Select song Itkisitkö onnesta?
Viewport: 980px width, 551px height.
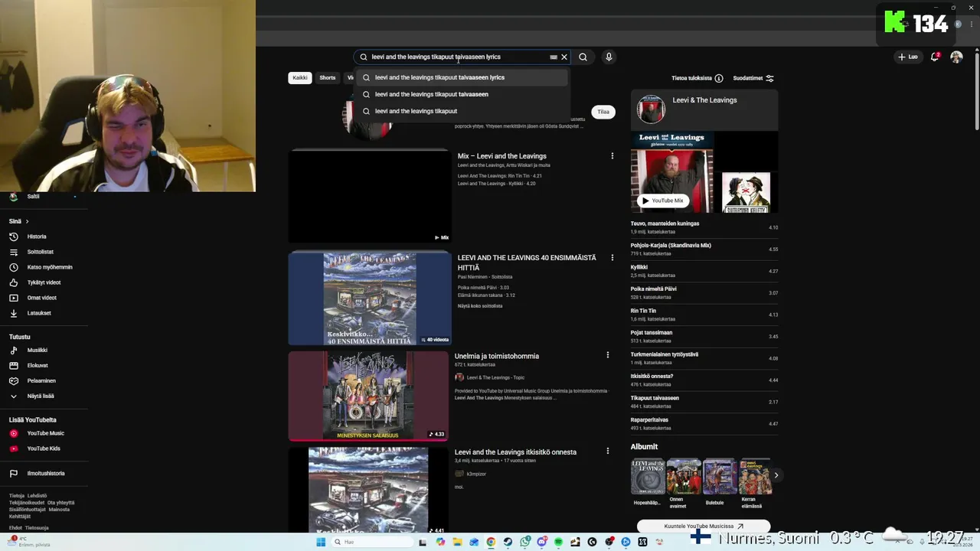click(704, 380)
